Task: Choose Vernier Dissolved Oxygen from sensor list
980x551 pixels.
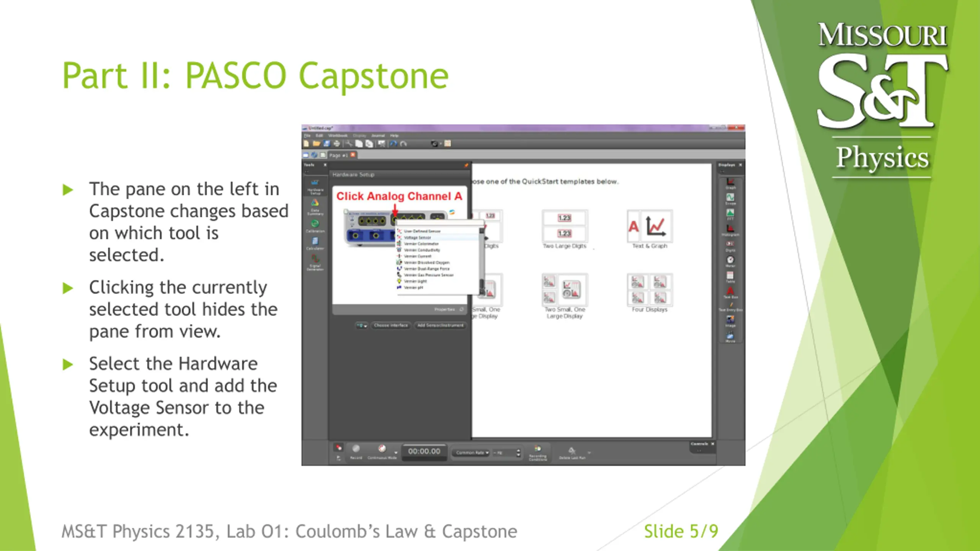Action: point(438,262)
